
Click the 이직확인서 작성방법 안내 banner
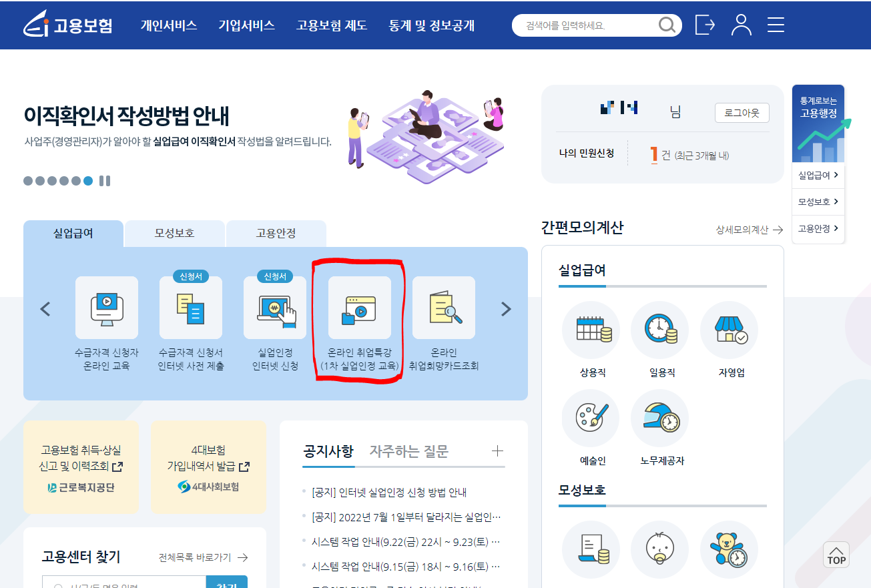pos(127,116)
